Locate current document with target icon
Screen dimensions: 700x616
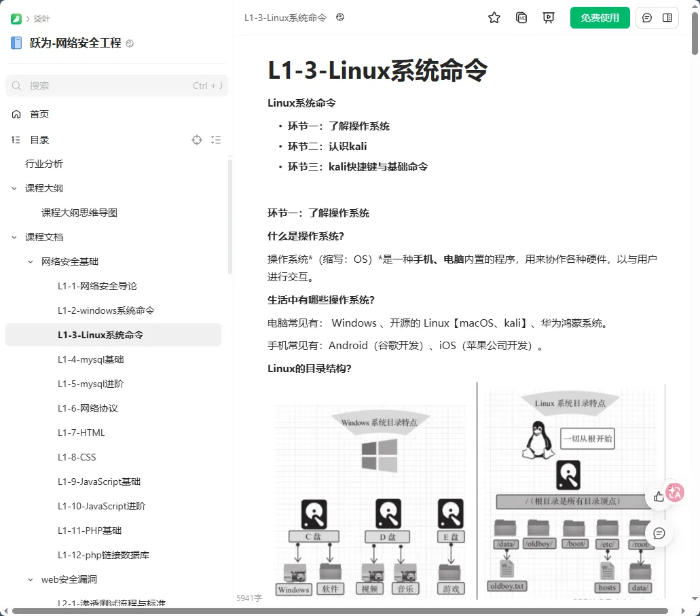[197, 140]
